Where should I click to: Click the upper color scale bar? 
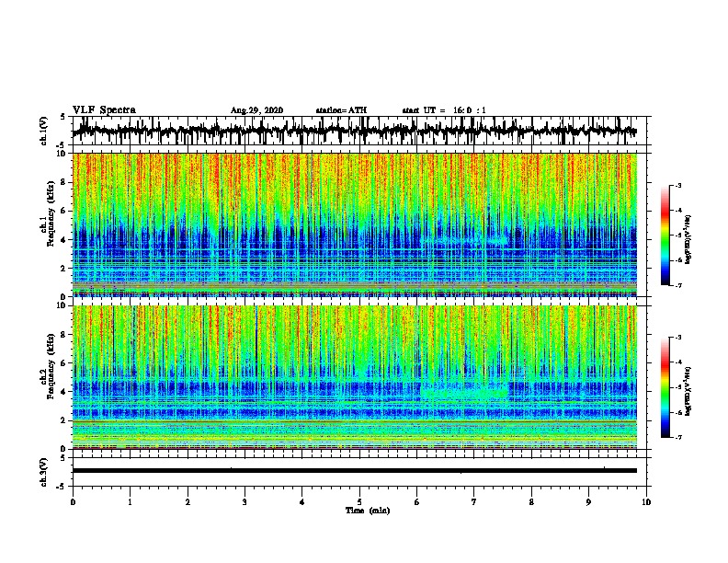(665, 236)
